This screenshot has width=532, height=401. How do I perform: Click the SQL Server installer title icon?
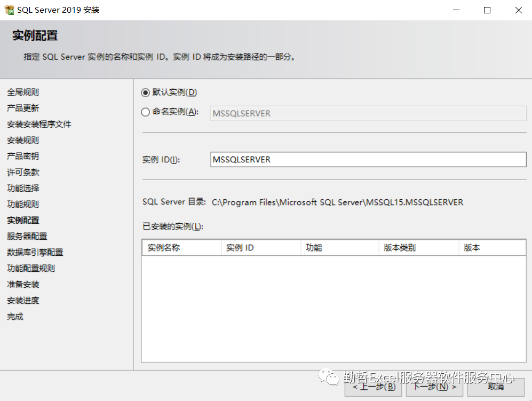pyautogui.click(x=9, y=10)
